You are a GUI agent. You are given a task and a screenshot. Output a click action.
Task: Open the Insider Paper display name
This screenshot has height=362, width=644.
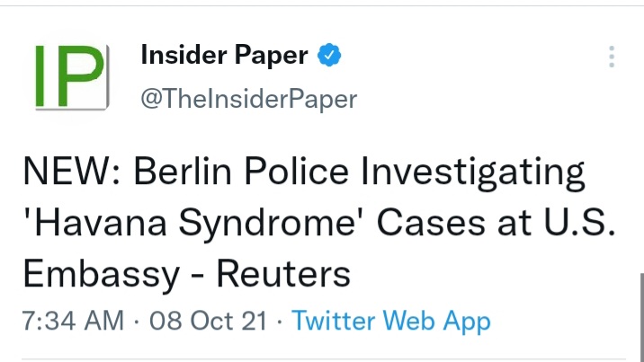click(225, 57)
